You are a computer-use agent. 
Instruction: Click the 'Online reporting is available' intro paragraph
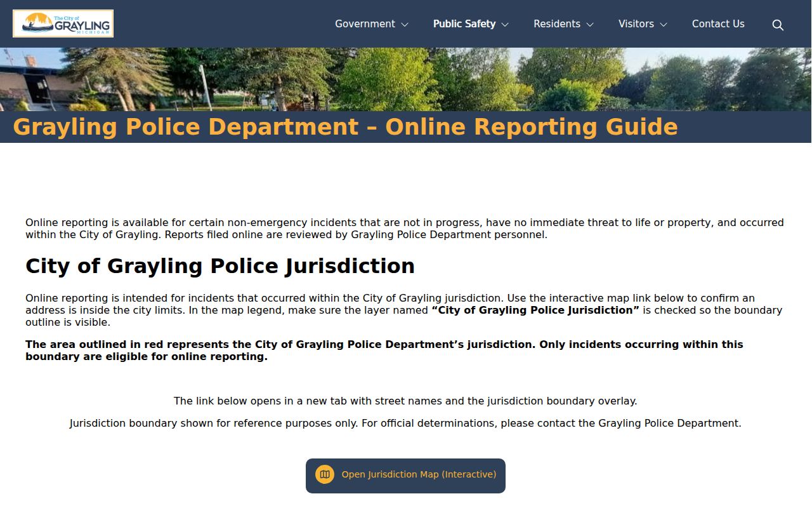point(405,229)
